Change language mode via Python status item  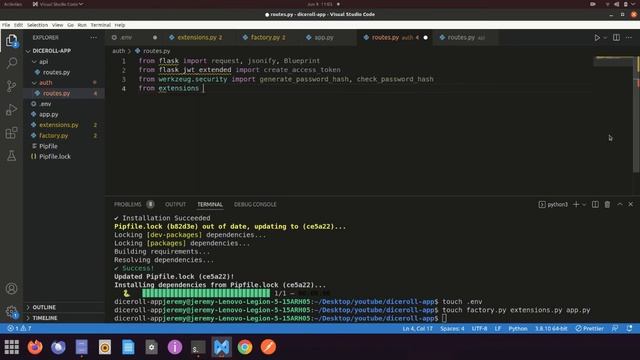(x=518, y=328)
